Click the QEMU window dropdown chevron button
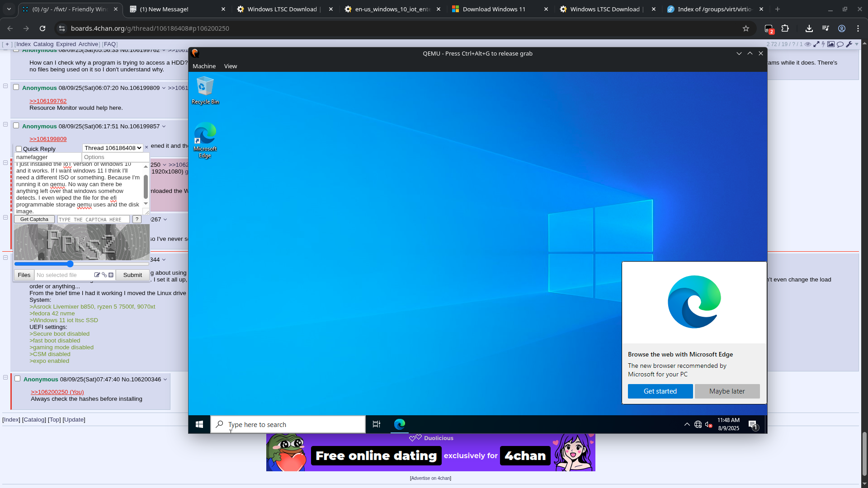 pyautogui.click(x=739, y=53)
